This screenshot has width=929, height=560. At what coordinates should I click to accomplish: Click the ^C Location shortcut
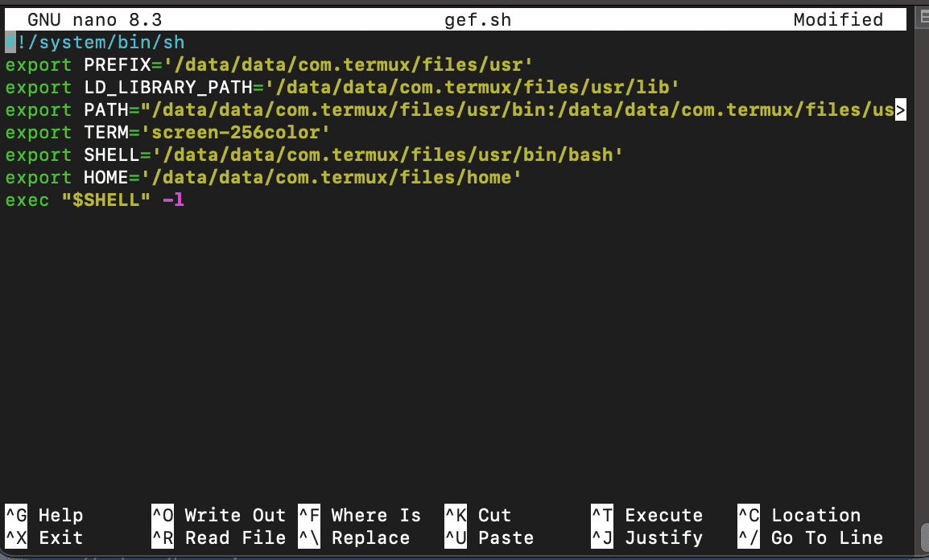click(799, 515)
